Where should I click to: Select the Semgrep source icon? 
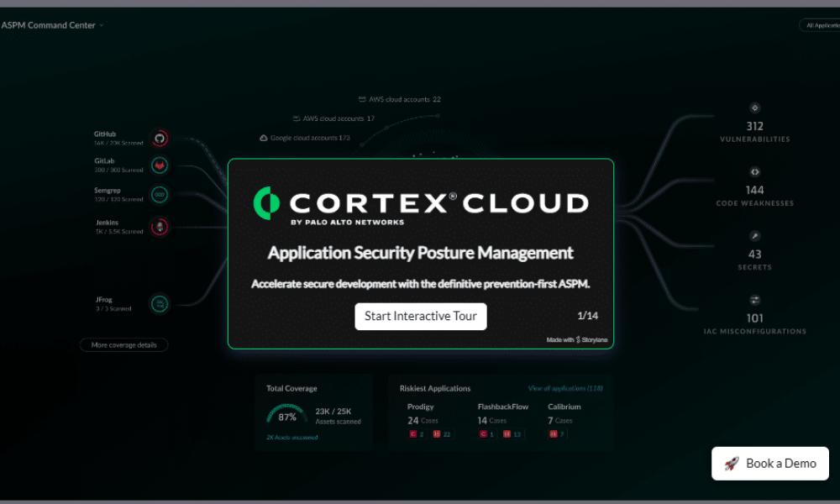[159, 195]
